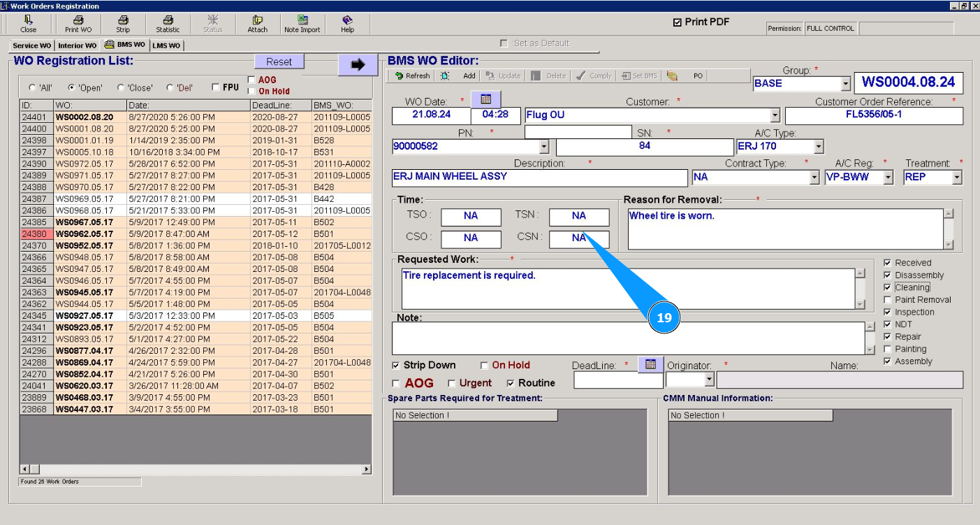Screen dimensions: 980x525
Task: Click the Print WO toolbar icon
Action: (78, 24)
